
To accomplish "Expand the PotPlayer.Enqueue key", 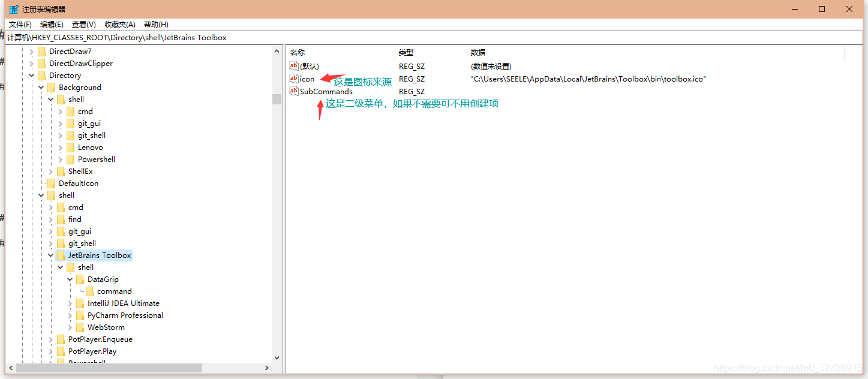I will tap(51, 339).
